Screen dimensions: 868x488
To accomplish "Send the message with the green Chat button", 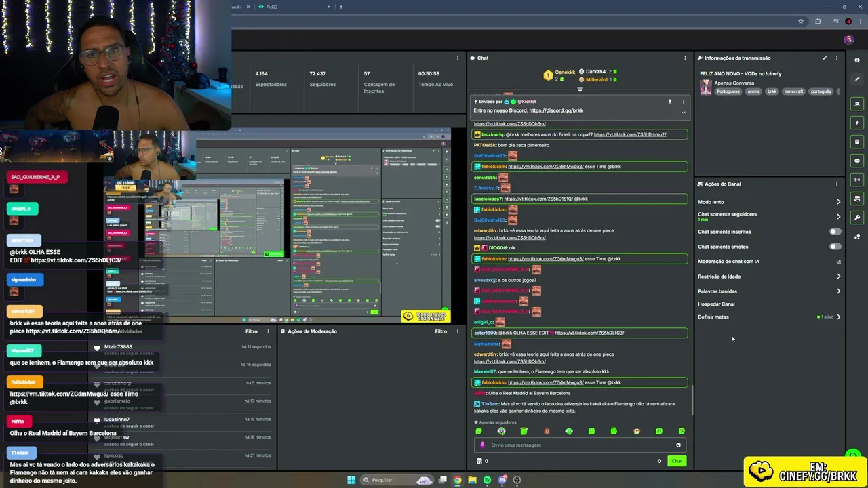I will [x=677, y=461].
